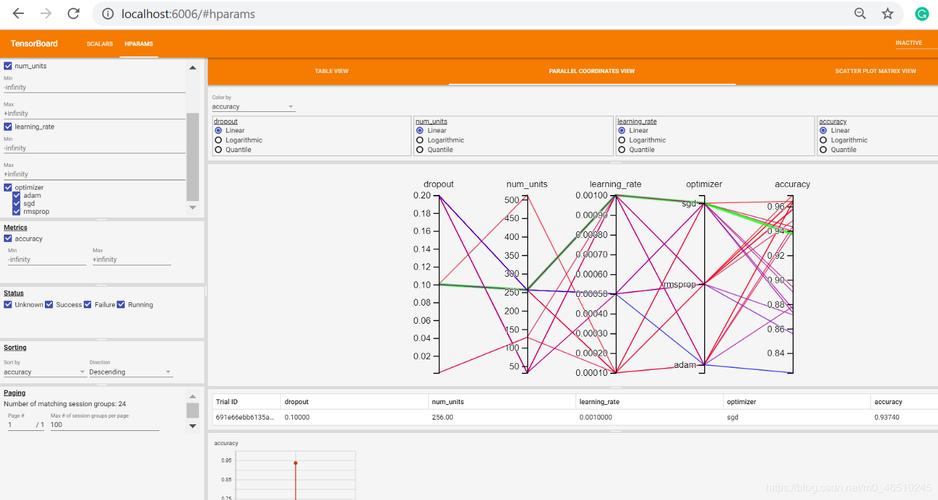Click the max session groups per page field

[105, 425]
